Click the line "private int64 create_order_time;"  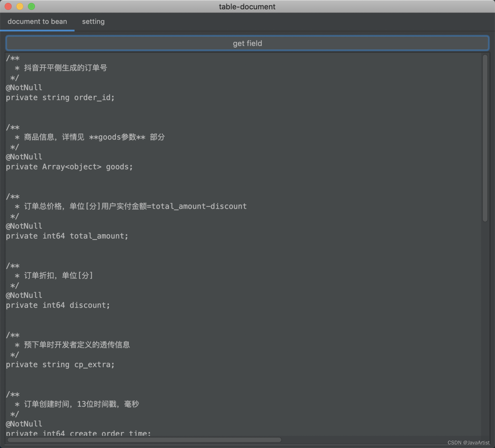point(78,433)
